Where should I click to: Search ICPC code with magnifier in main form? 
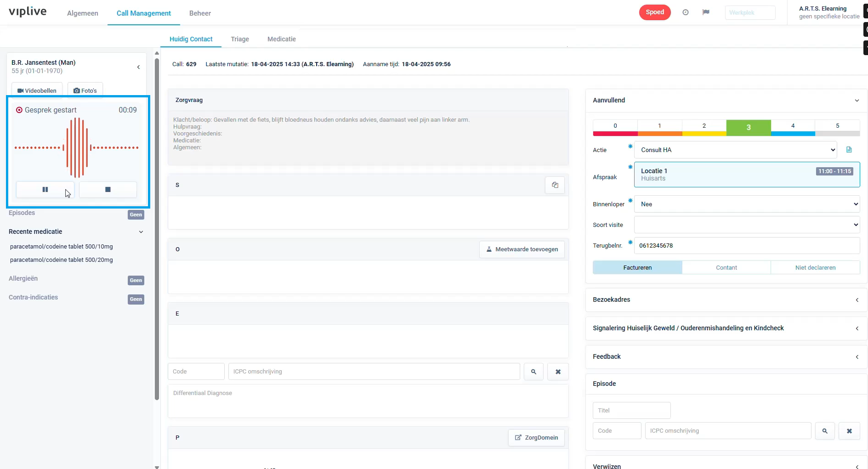(x=533, y=372)
